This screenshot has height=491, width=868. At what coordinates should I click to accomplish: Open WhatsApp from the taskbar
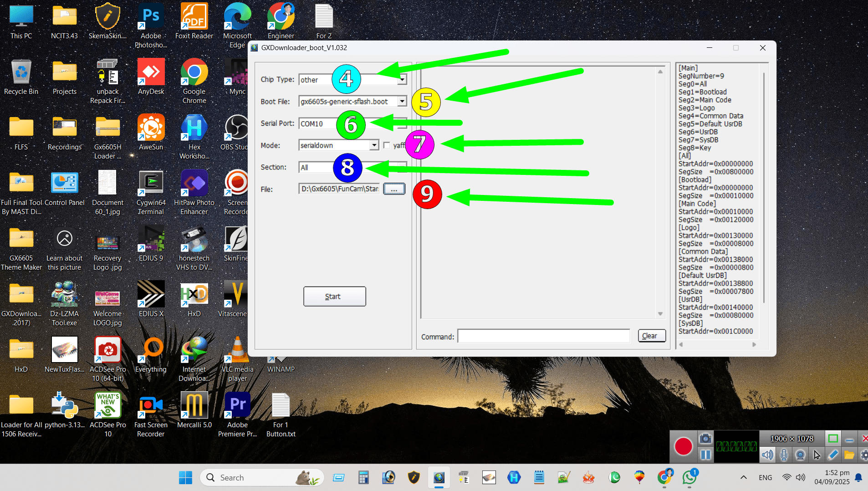coord(689,477)
